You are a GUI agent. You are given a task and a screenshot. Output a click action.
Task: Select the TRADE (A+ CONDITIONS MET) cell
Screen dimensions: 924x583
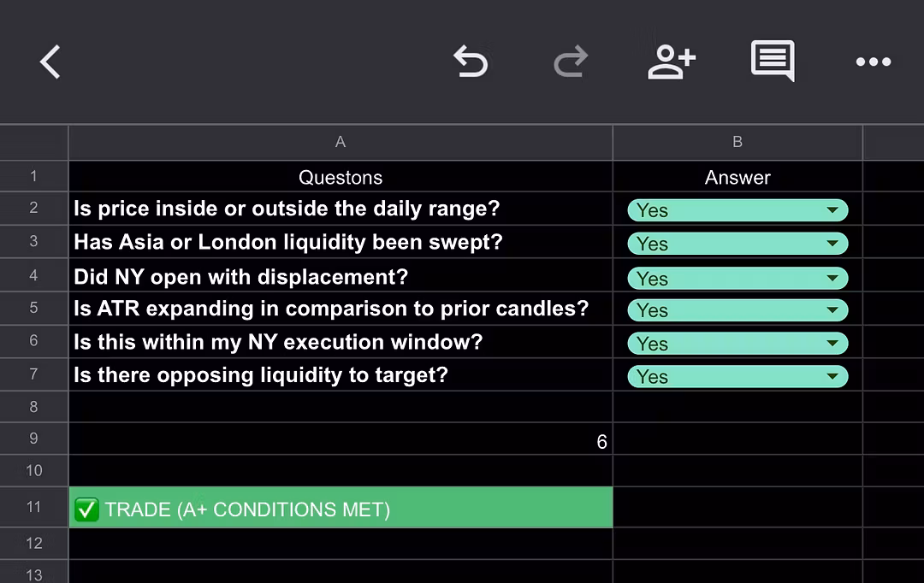(x=341, y=509)
